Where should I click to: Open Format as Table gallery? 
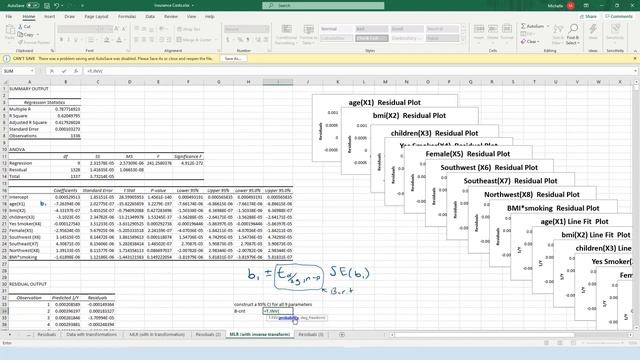point(308,34)
